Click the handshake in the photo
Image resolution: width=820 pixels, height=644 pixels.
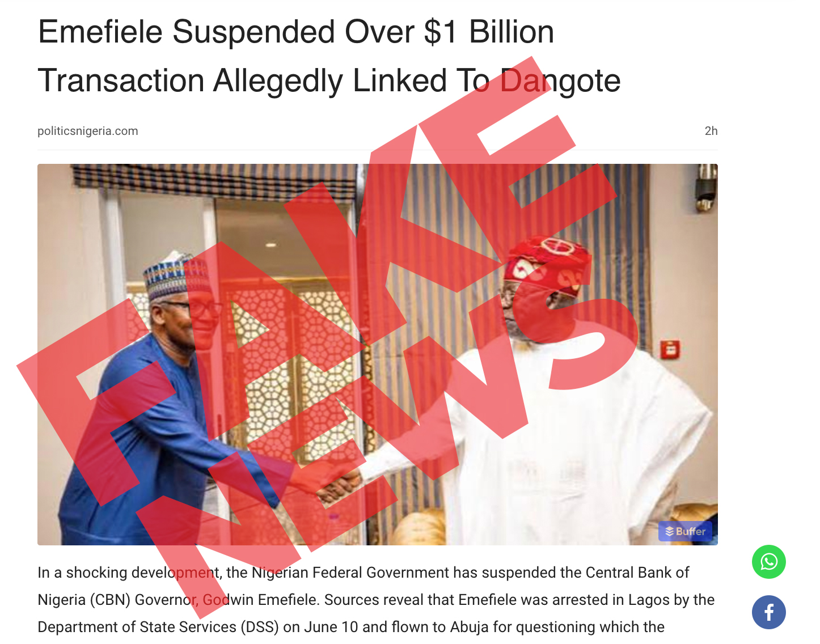(x=340, y=484)
